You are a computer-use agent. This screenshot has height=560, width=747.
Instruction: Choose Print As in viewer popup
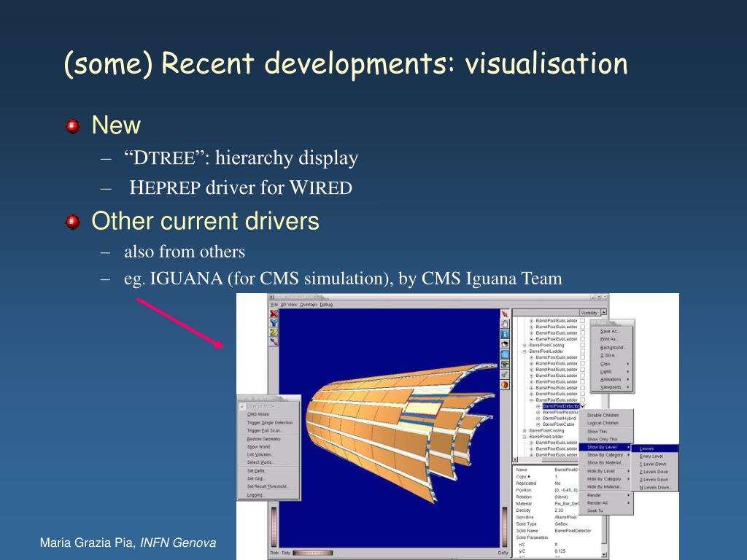[x=612, y=339]
